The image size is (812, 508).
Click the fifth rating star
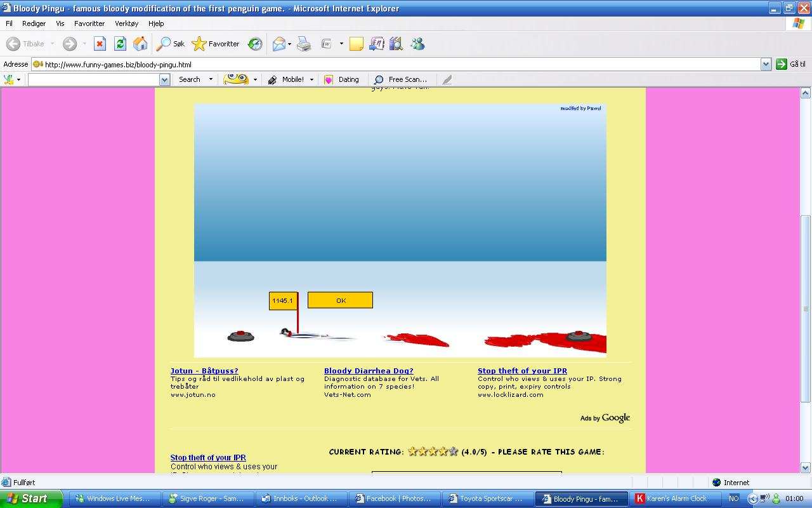(x=454, y=451)
